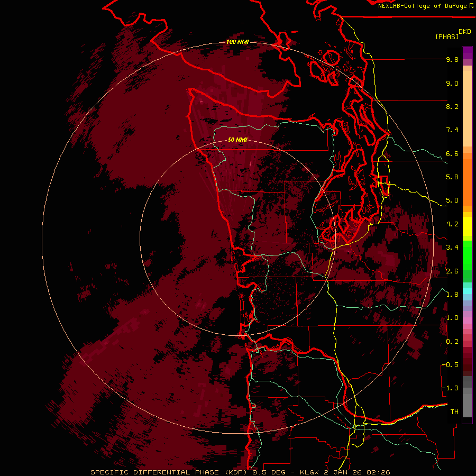Click the 50 NMI range ring label

tap(237, 140)
